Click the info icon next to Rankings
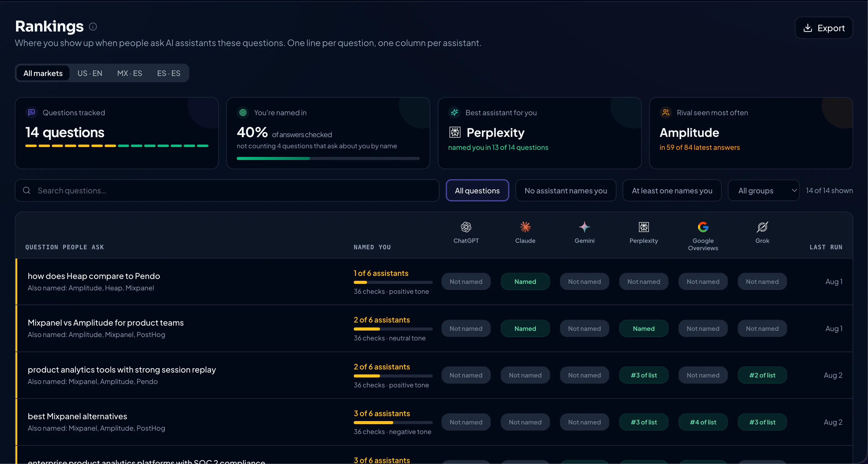 [x=93, y=27]
